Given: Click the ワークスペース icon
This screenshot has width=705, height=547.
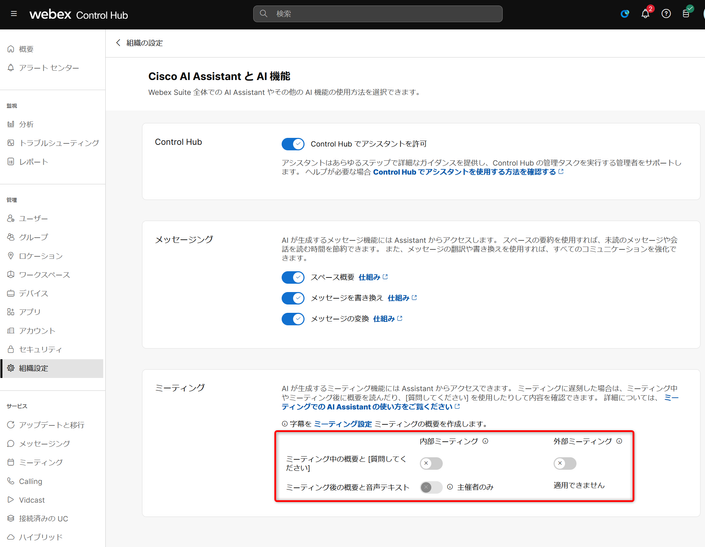Looking at the screenshot, I should [11, 274].
